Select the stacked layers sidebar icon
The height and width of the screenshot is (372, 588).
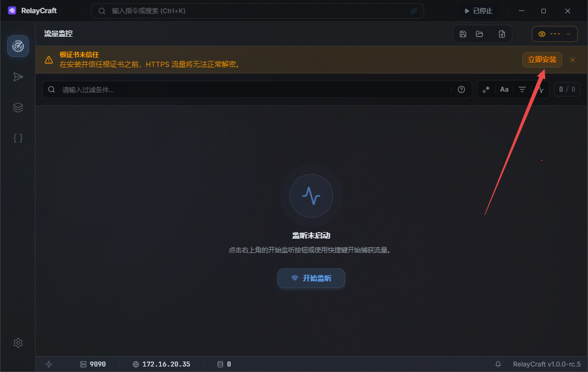click(18, 108)
